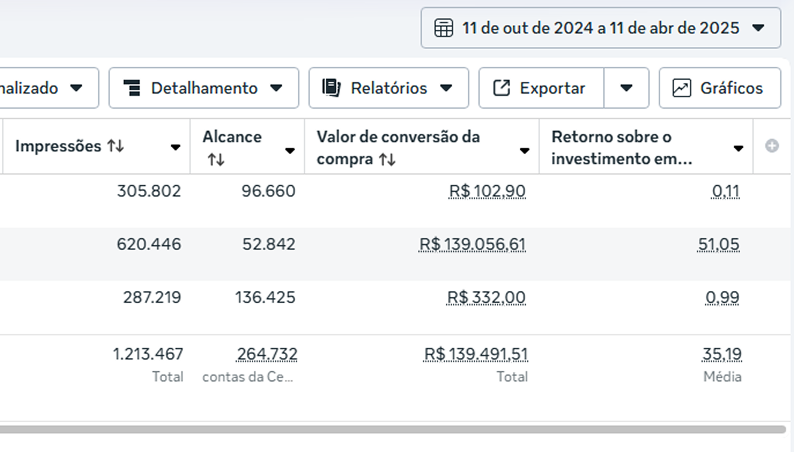This screenshot has width=794, height=452.
Task: Open the Relatórios reports menu
Action: point(388,88)
